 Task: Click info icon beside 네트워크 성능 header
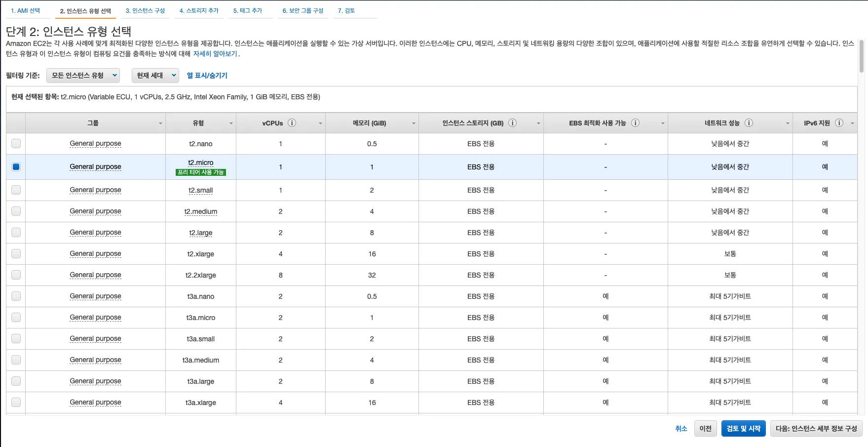pyautogui.click(x=749, y=123)
